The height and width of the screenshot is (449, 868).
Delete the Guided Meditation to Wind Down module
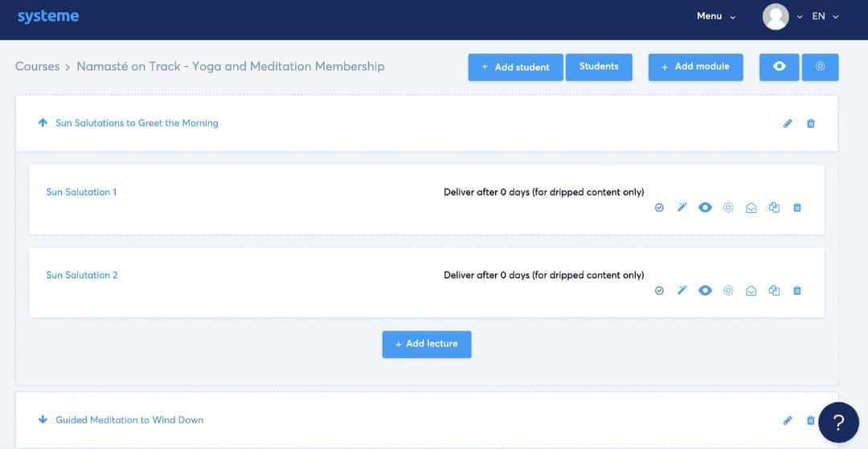[810, 420]
